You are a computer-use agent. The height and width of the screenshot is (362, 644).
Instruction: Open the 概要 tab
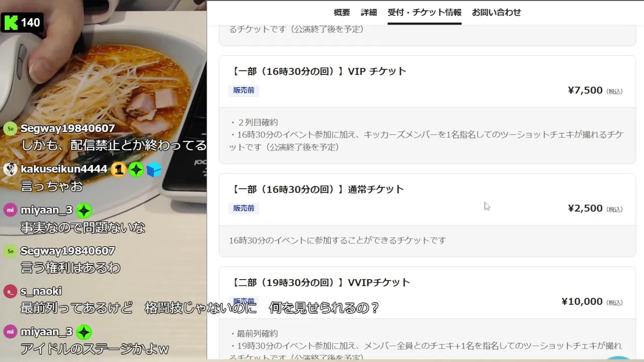[x=342, y=13]
